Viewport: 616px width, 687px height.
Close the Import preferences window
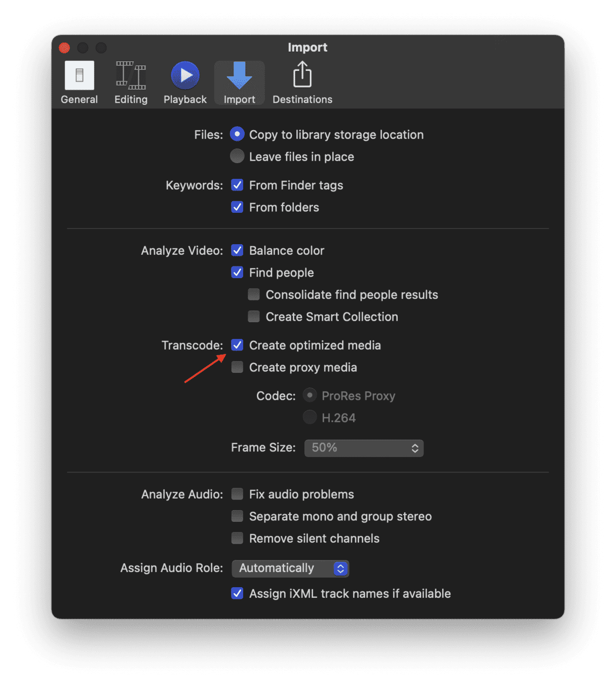64,48
